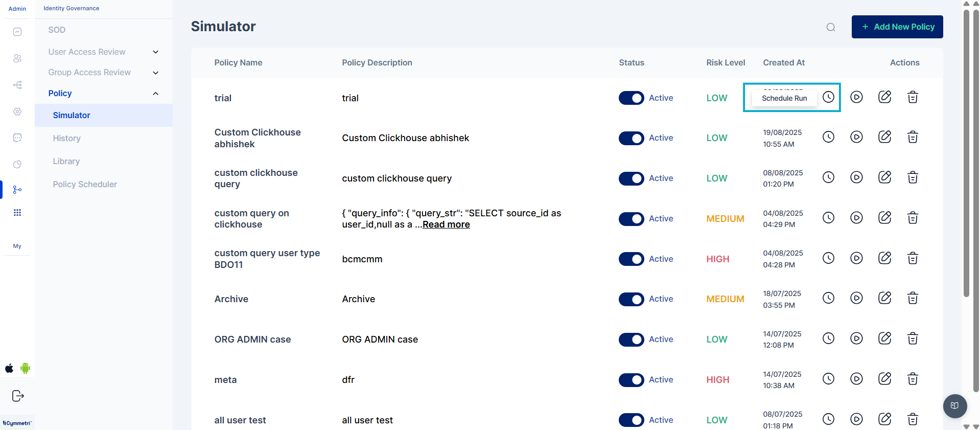Open the SOD menu item

pos(57,30)
